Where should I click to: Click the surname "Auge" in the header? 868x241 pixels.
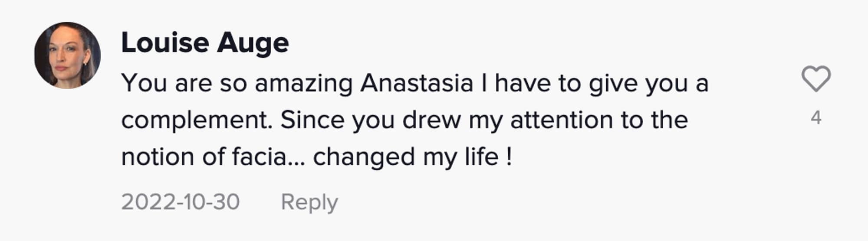[253, 43]
